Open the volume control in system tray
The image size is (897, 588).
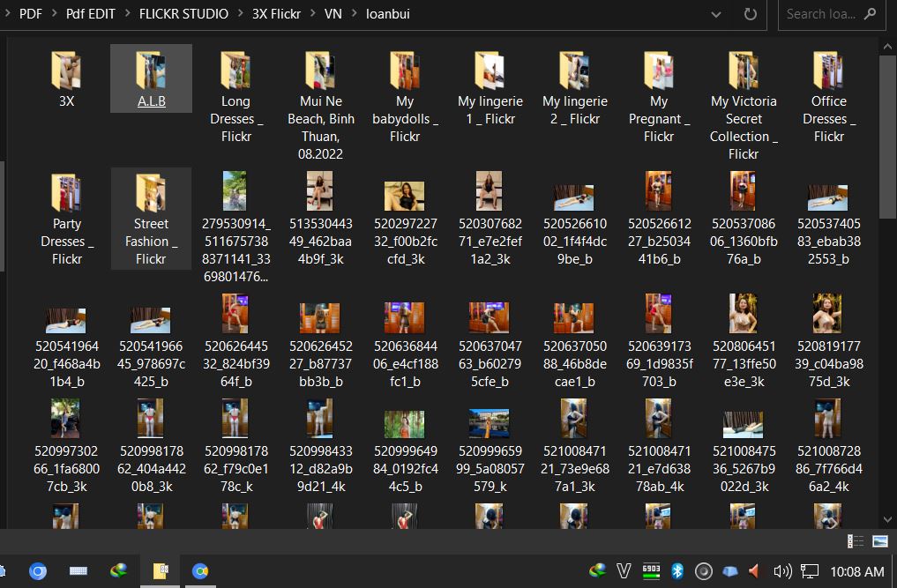(781, 571)
